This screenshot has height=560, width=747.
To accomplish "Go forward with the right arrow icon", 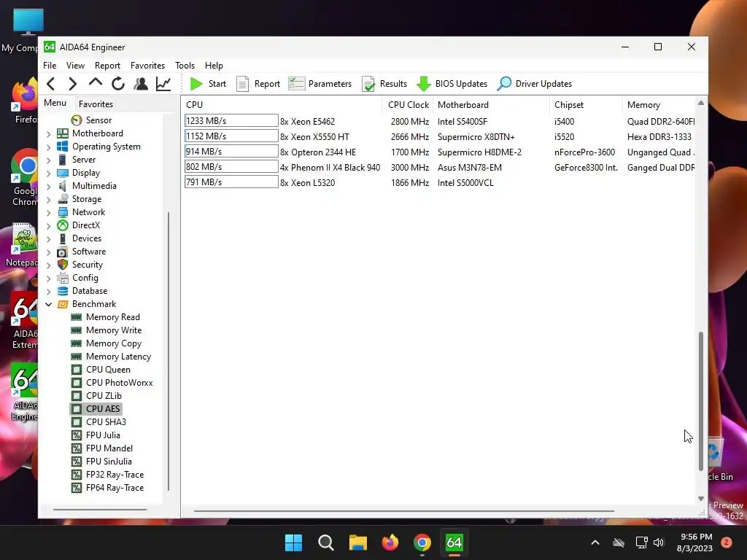I will pyautogui.click(x=72, y=84).
